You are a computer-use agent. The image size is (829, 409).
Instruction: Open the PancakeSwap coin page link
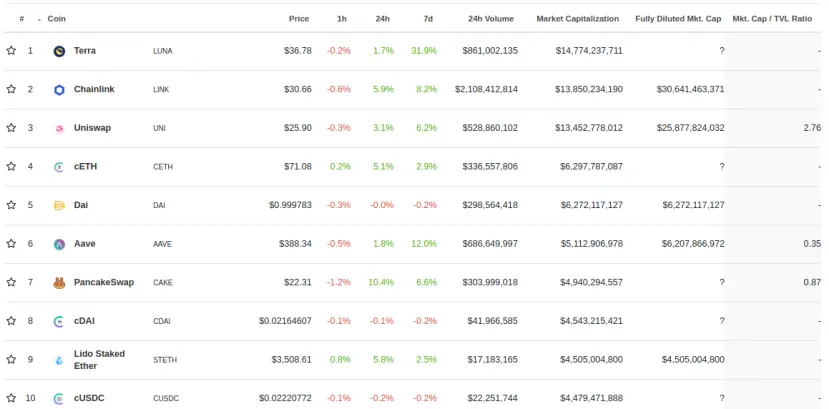pos(104,282)
